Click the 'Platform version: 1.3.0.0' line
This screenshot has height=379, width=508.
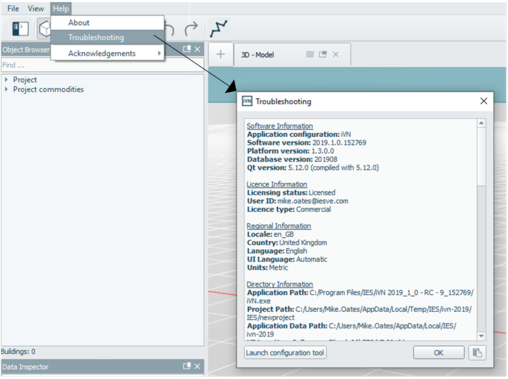click(x=290, y=151)
